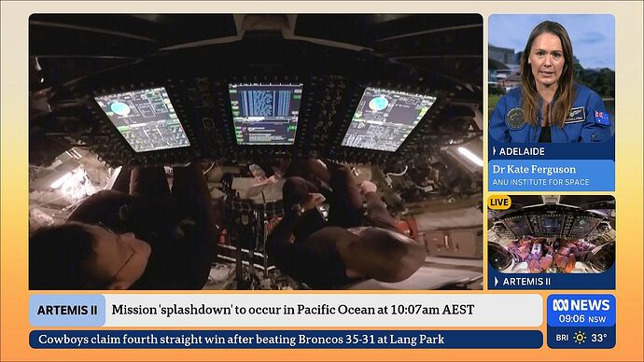Screen dimensions: 644x362
Task: Click the LIVE badge on the Artemis feed
Action: pyautogui.click(x=499, y=202)
